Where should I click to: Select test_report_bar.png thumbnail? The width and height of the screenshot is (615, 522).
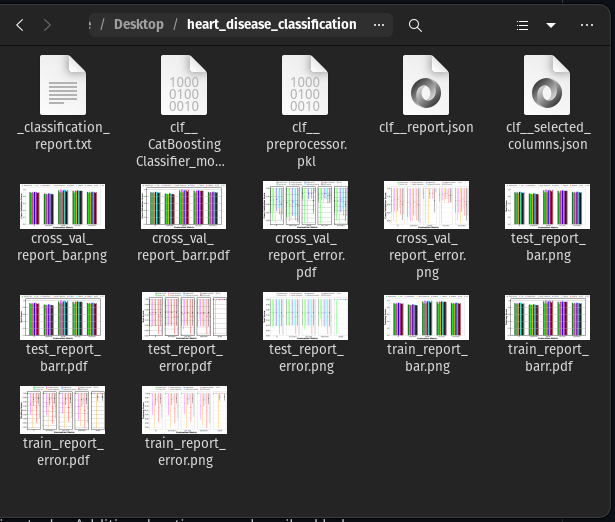click(547, 205)
